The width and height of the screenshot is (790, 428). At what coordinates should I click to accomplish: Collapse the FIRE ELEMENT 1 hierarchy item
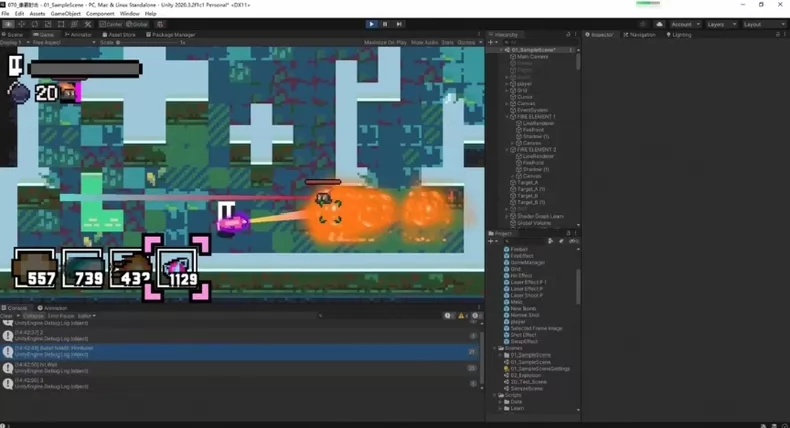pyautogui.click(x=507, y=117)
